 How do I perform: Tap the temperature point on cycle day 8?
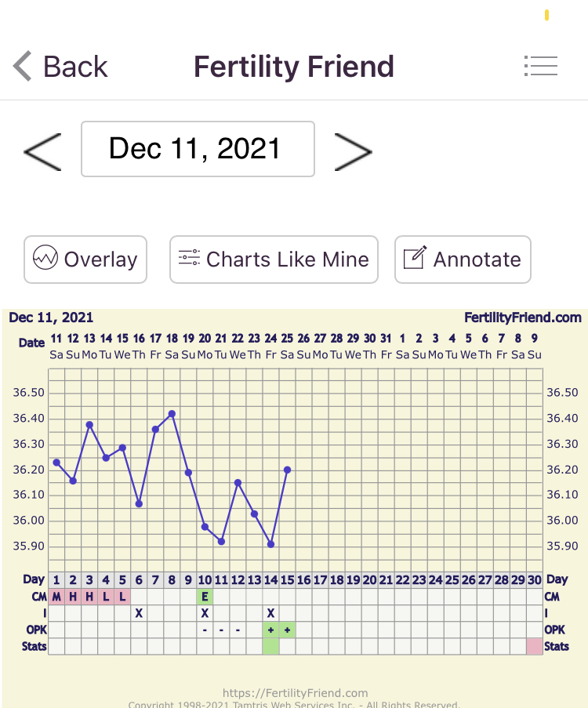[172, 413]
